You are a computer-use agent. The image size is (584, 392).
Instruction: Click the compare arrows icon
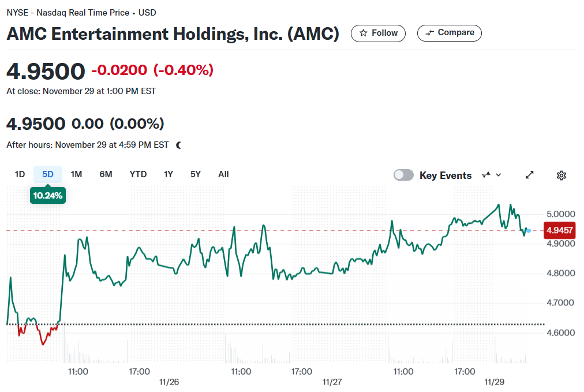coord(430,33)
